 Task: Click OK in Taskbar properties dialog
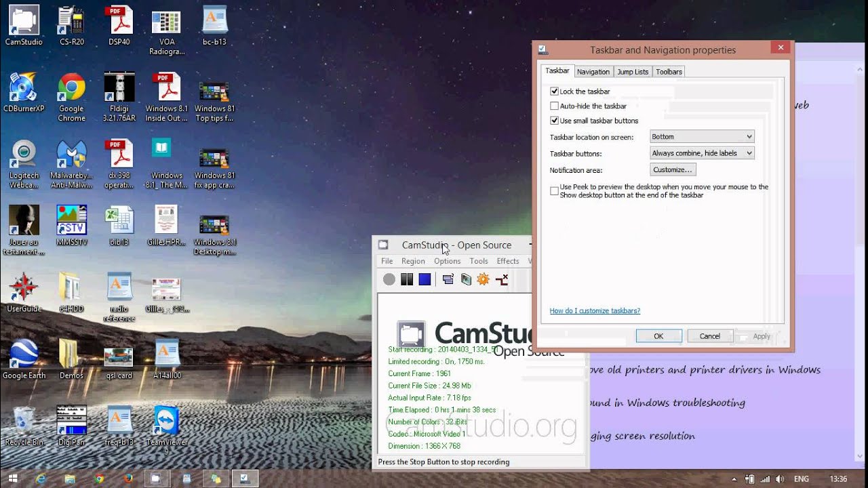pyautogui.click(x=658, y=335)
